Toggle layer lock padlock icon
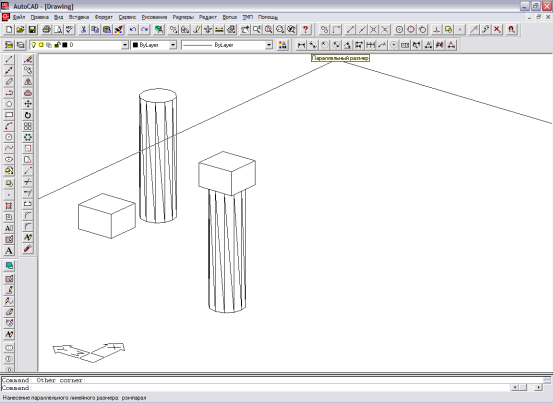Viewport: 553px width, 403px height. point(57,45)
